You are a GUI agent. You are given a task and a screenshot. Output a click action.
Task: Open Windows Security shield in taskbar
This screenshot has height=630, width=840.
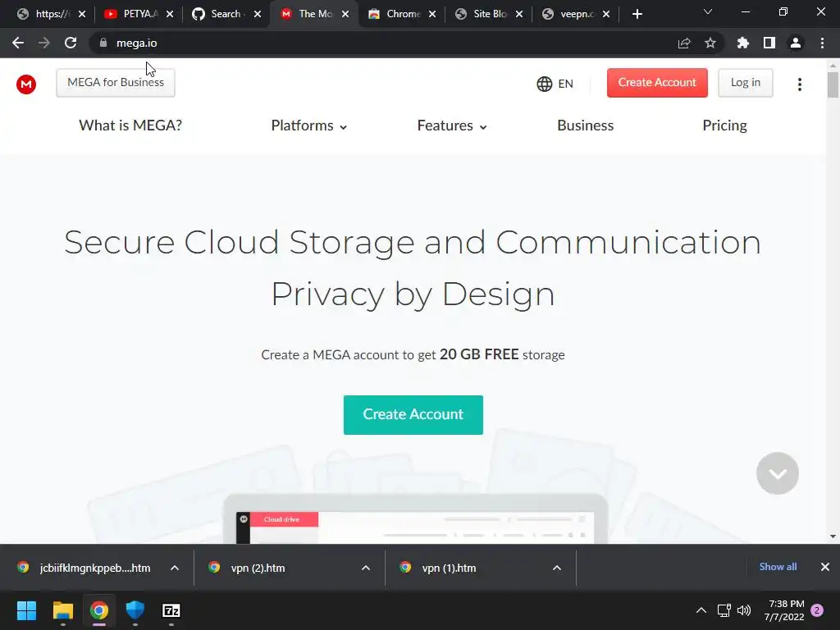(135, 610)
